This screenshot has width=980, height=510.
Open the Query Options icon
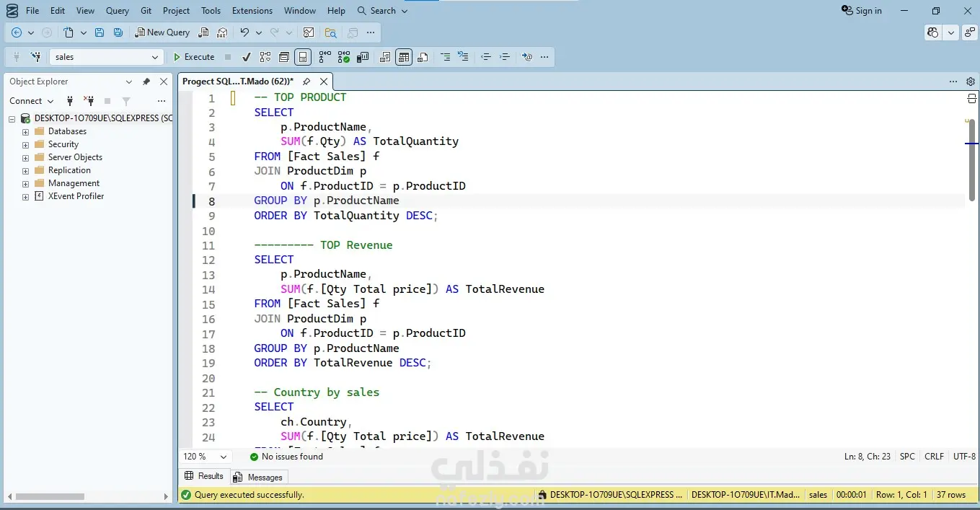284,57
